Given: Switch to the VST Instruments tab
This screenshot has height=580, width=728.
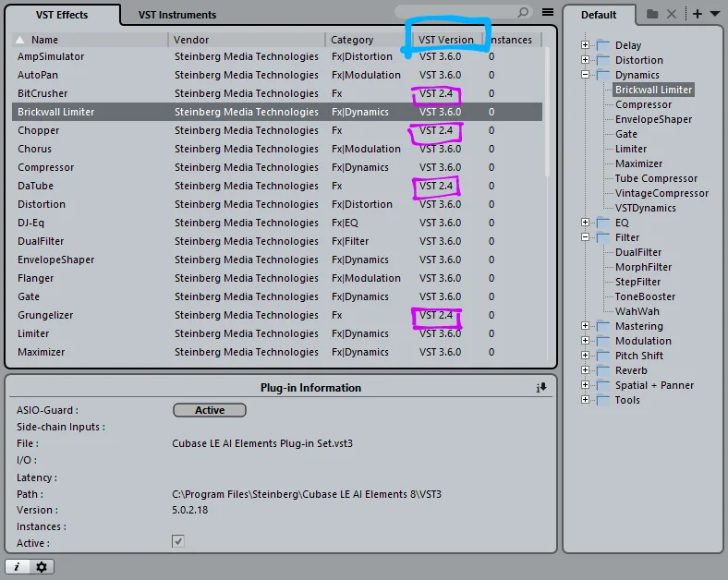Looking at the screenshot, I should pyautogui.click(x=176, y=15).
